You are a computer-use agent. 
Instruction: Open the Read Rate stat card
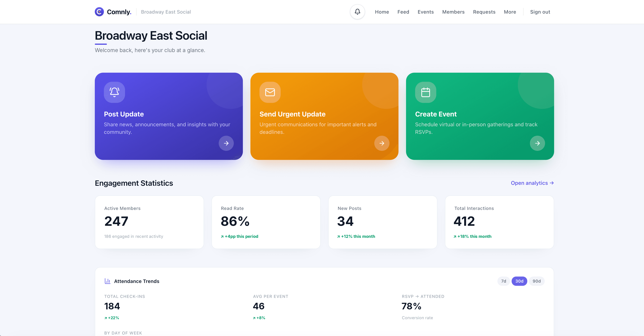(266, 222)
